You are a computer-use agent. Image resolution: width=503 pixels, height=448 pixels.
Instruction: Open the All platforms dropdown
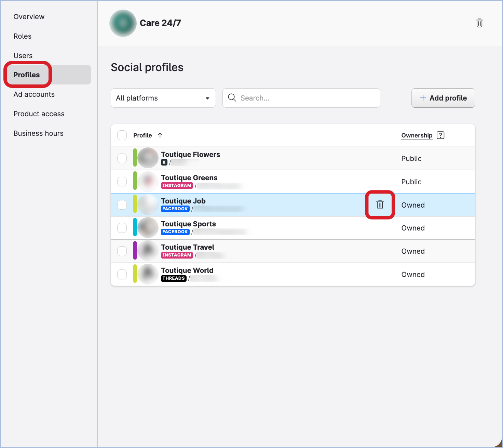(x=163, y=98)
